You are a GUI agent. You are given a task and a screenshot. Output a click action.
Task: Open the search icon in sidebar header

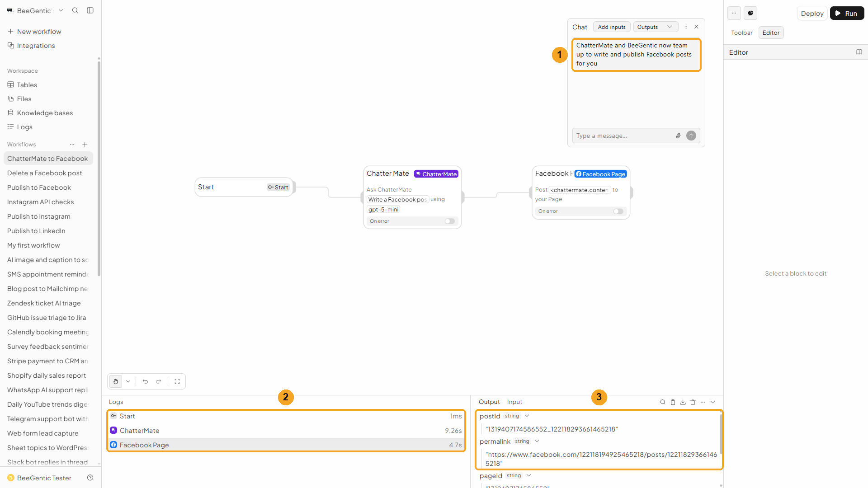75,10
